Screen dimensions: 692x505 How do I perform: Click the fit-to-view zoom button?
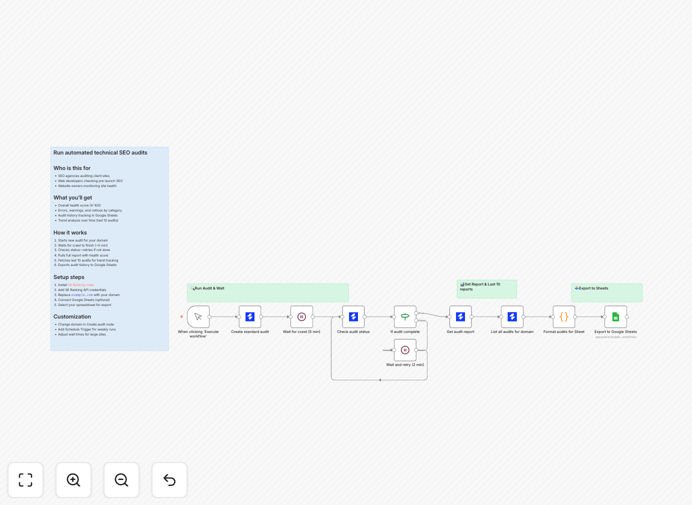coord(26,480)
